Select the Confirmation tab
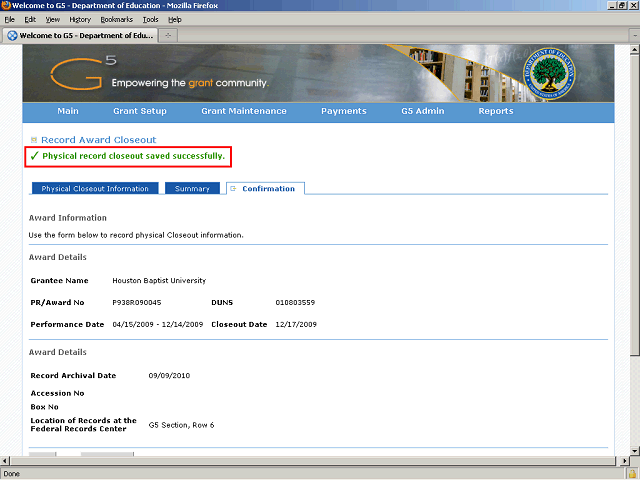The width and height of the screenshot is (640, 480). tap(265, 189)
